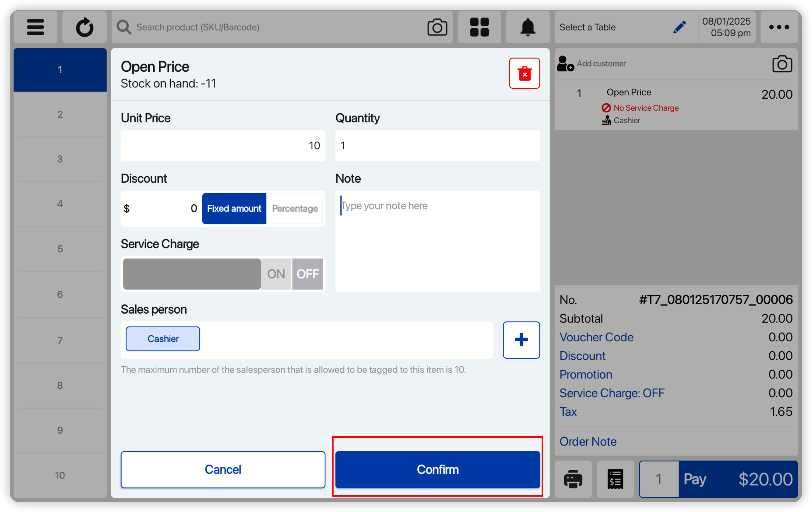Delete item with red trash button

[524, 73]
